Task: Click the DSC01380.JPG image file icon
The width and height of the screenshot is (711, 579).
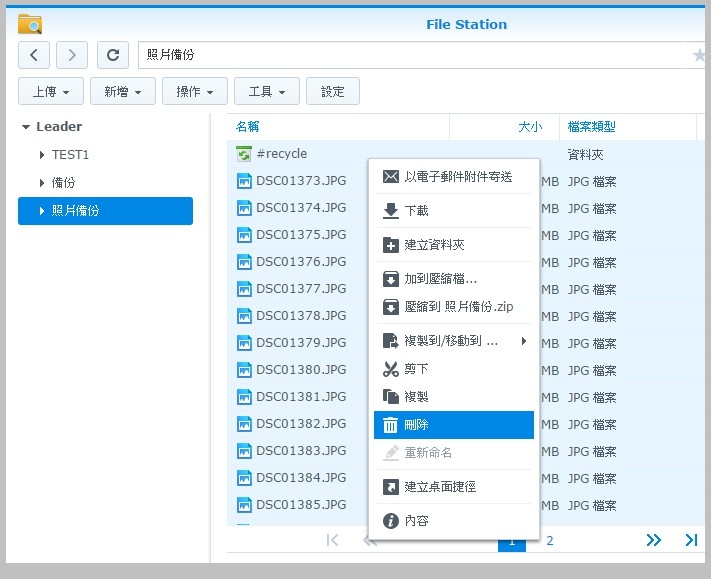Action: tap(244, 370)
